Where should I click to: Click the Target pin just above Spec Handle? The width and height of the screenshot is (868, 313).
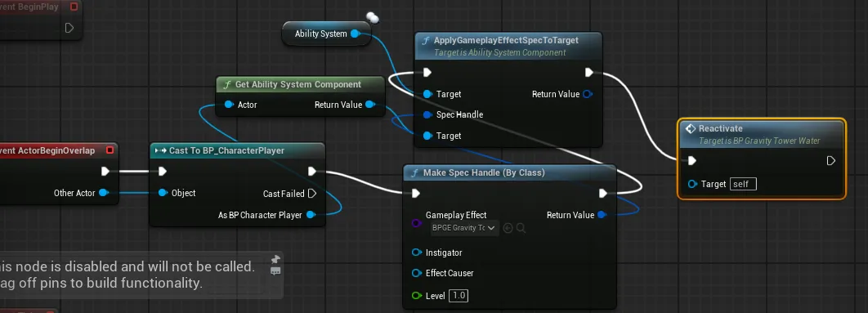coord(427,94)
